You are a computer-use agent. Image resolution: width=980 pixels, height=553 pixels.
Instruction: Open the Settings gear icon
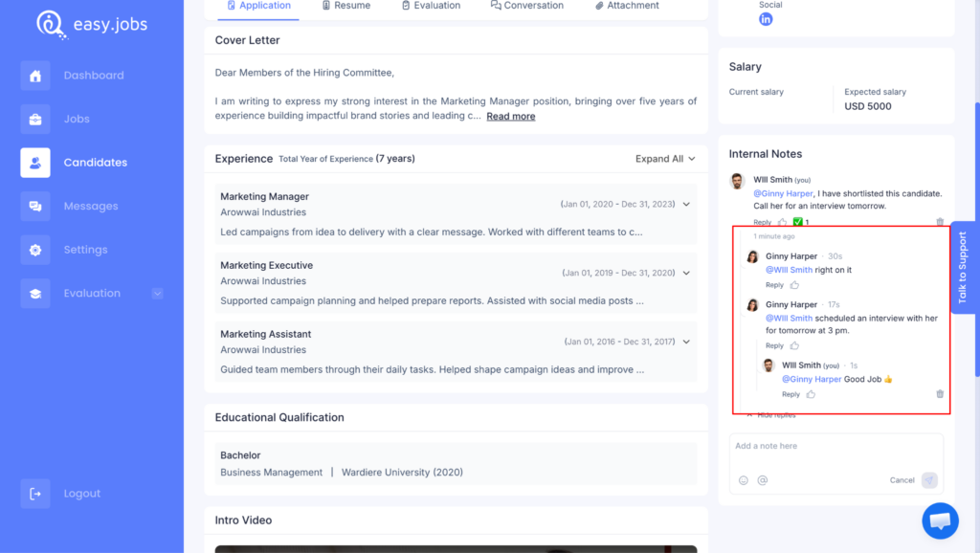(35, 250)
